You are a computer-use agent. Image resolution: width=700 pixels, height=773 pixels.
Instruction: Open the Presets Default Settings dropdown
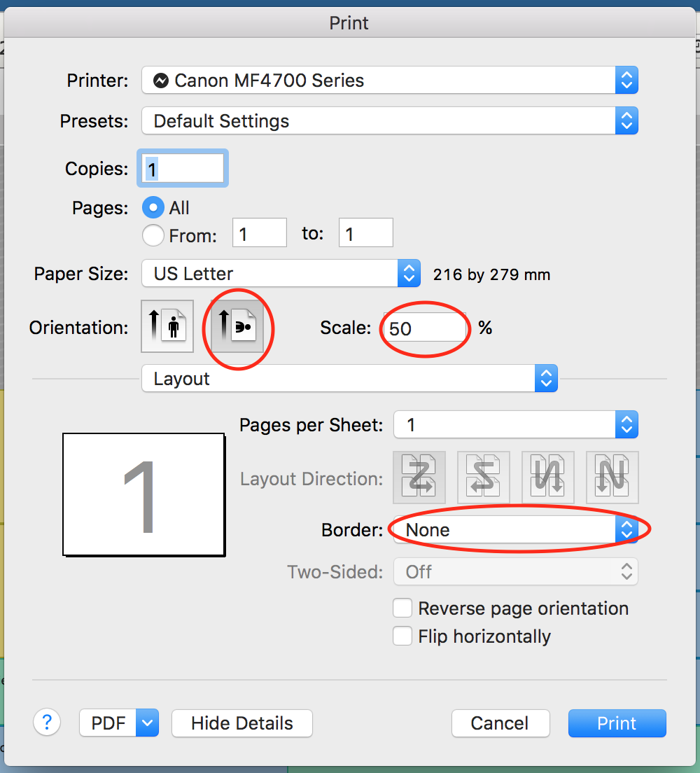pos(390,120)
